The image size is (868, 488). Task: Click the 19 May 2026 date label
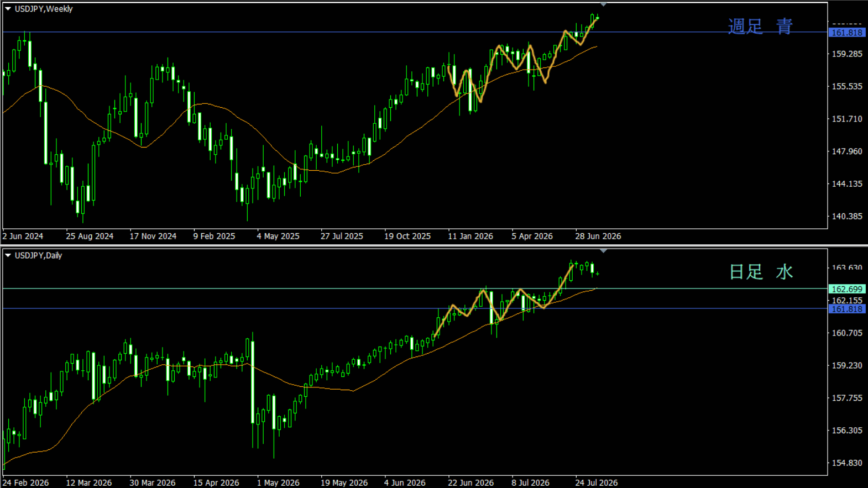(x=344, y=482)
